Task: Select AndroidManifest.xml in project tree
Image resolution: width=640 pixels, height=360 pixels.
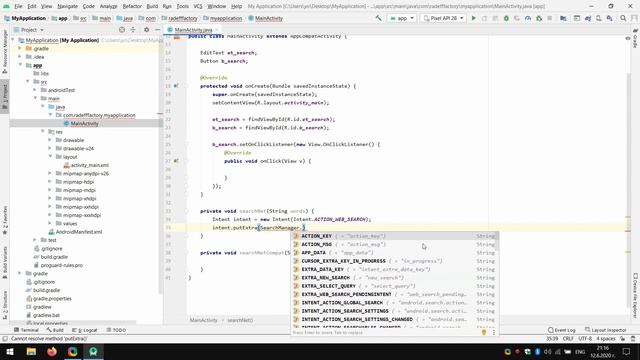Action: (79, 231)
